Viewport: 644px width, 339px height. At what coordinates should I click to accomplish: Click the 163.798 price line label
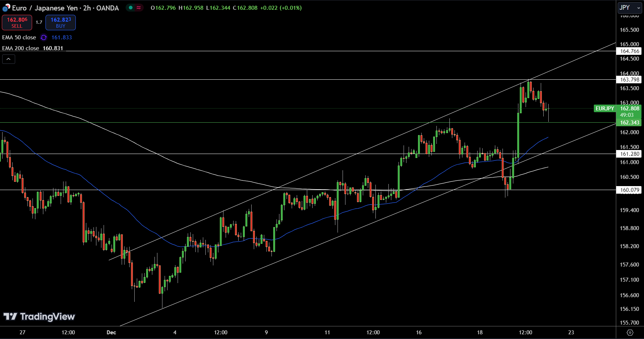pos(630,80)
